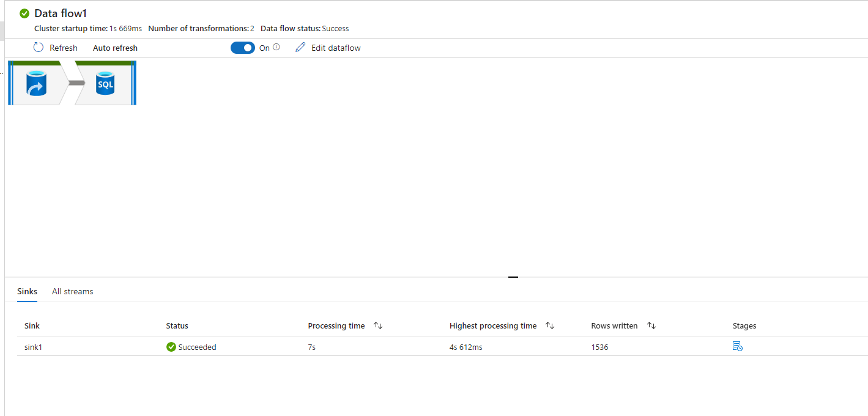Collapse the bottom results pane using the drag handle
The image size is (868, 416).
[x=513, y=277]
